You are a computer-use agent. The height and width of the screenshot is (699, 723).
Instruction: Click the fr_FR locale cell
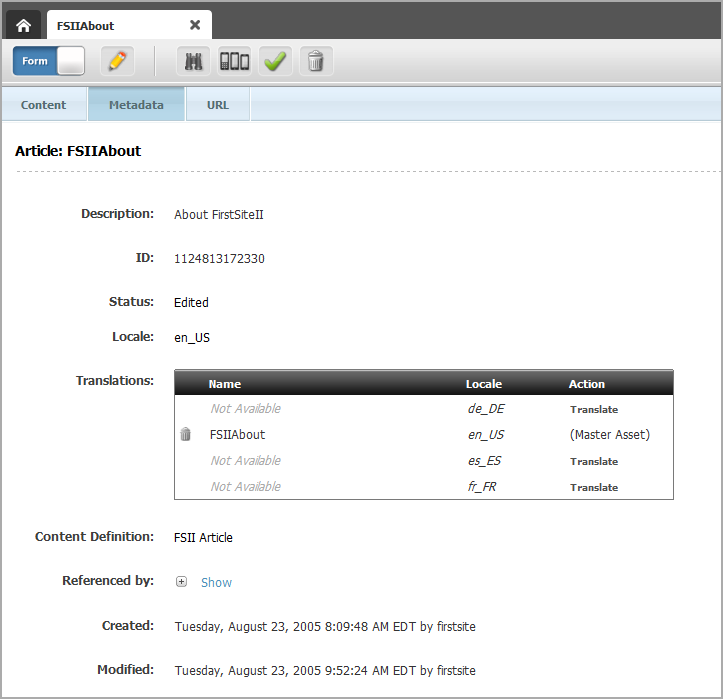(x=482, y=486)
